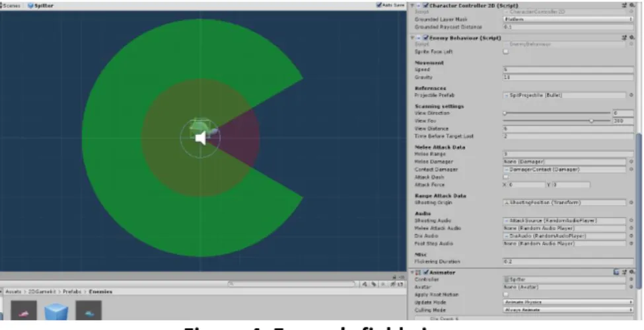Viewport: 644px width, 330px height.
Task: Click the Melee Range input field
Action: pyautogui.click(x=569, y=154)
